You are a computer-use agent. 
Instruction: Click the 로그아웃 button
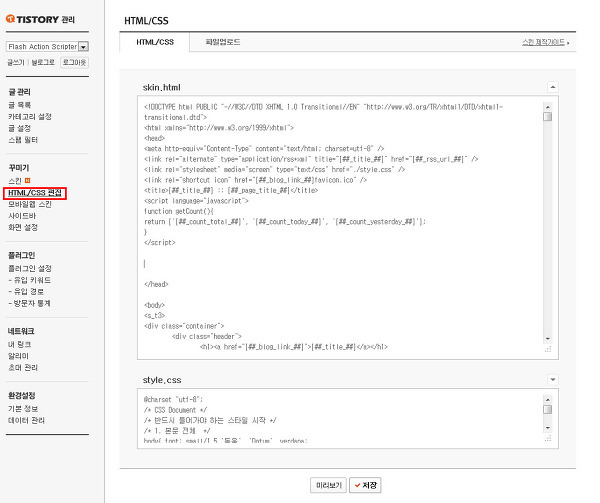point(74,62)
